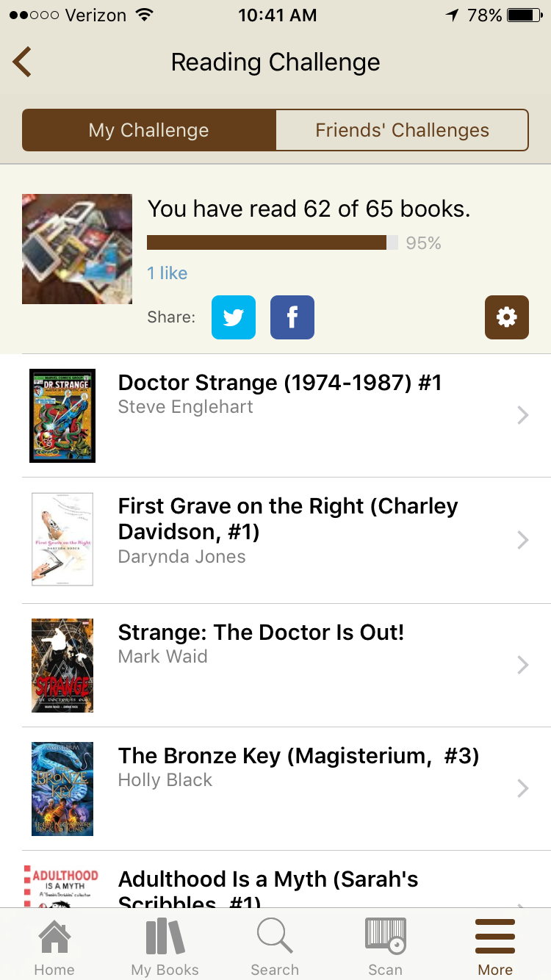This screenshot has height=980, width=551.
Task: Open Strange: The Doctor Is Out! title
Action: pos(261,633)
